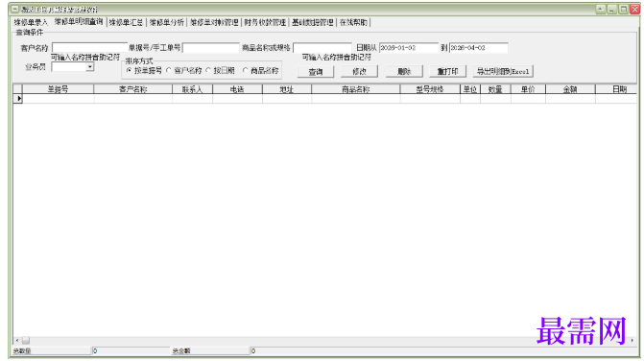This screenshot has width=644, height=361.
Task: Focus the 客户名称 input field
Action: click(x=89, y=48)
